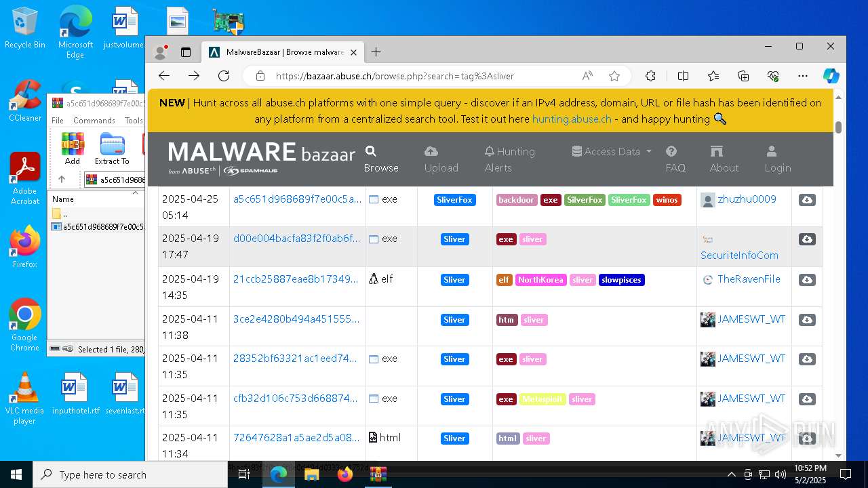Open VLC media player desktop shortcut

pos(24,399)
